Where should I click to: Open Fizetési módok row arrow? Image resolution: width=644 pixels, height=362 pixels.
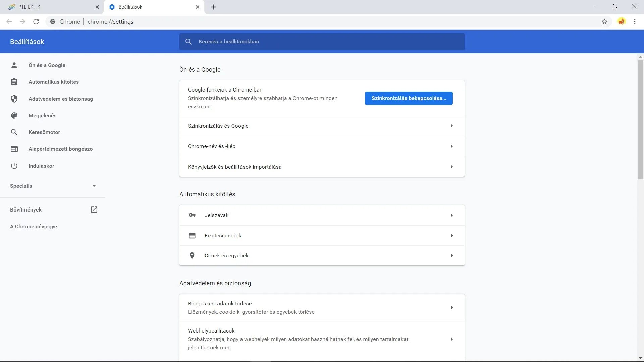[452, 235]
